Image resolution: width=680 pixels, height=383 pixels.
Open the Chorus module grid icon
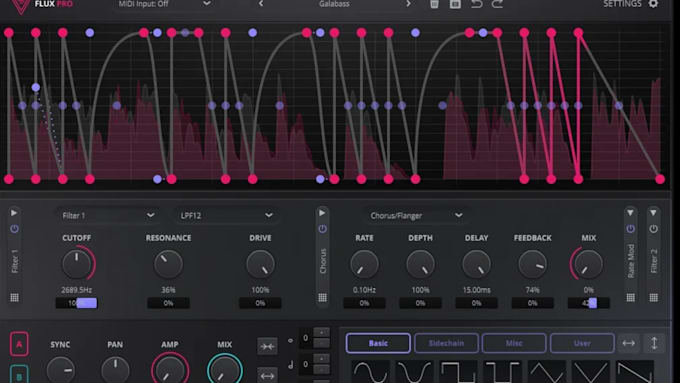pos(322,298)
